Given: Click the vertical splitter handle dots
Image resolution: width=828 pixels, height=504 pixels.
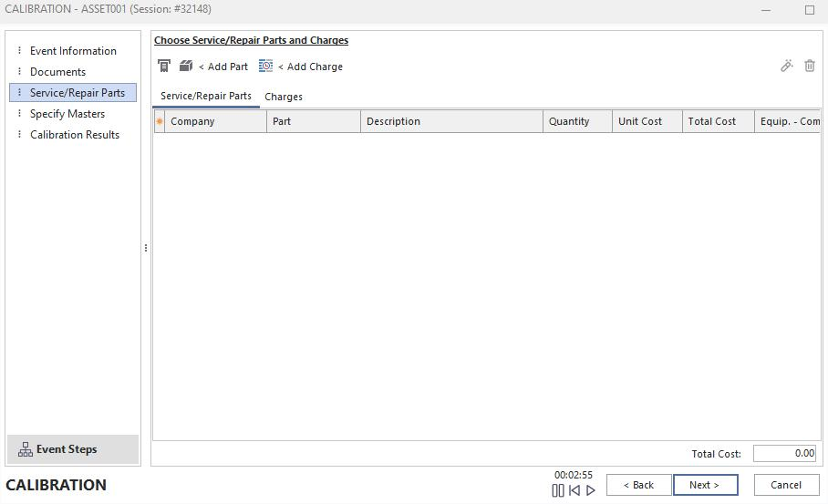Looking at the screenshot, I should 146,248.
